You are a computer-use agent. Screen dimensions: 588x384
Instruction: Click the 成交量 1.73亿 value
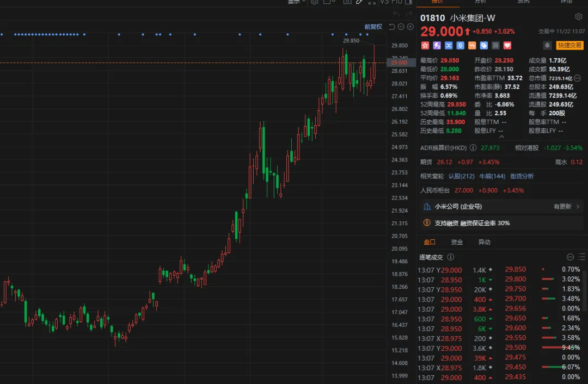click(558, 60)
